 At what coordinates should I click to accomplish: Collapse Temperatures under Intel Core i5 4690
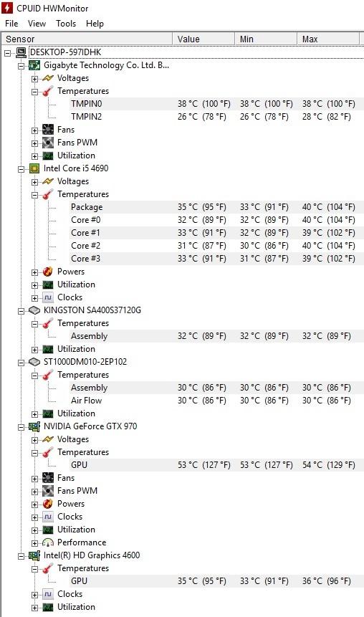click(34, 195)
